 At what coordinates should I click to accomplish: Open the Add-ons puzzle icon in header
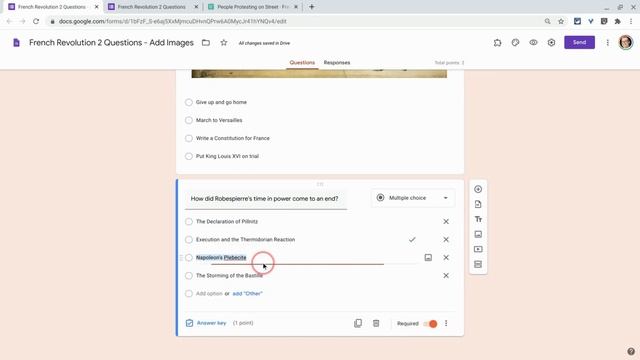[497, 42]
